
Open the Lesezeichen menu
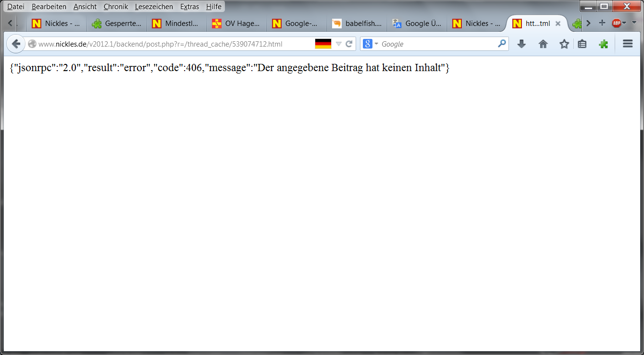[x=154, y=7]
